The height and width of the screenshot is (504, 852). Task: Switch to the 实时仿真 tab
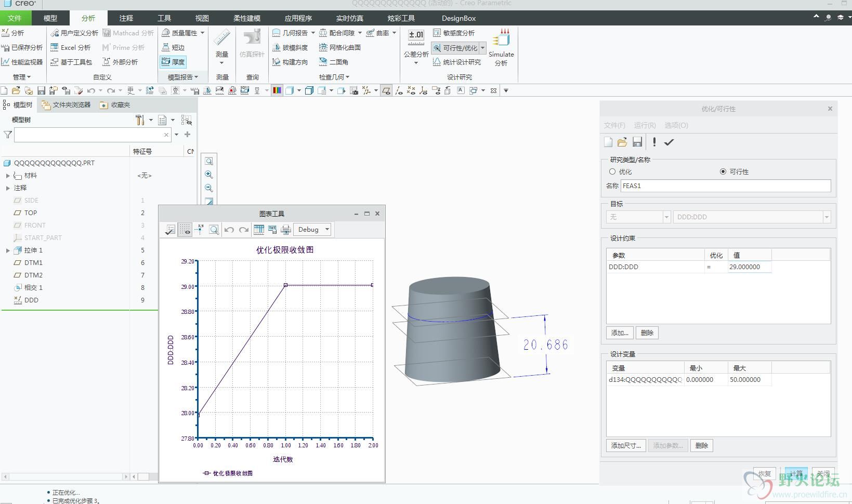(349, 18)
